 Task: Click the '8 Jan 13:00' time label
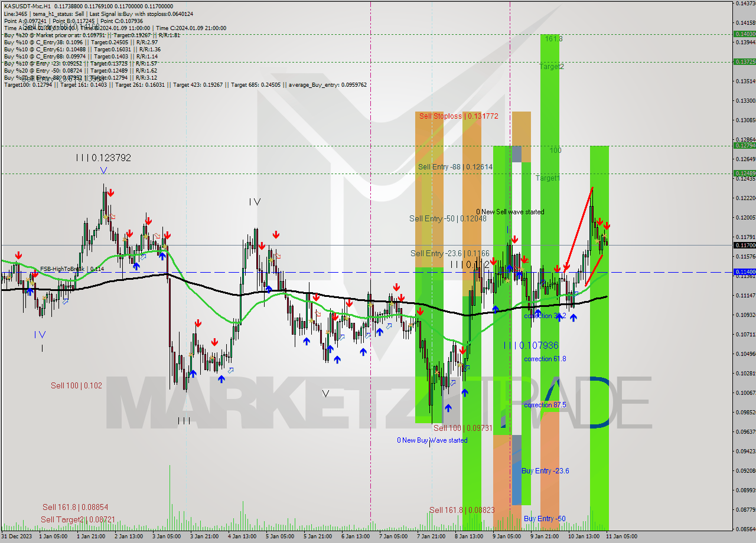coord(468,537)
